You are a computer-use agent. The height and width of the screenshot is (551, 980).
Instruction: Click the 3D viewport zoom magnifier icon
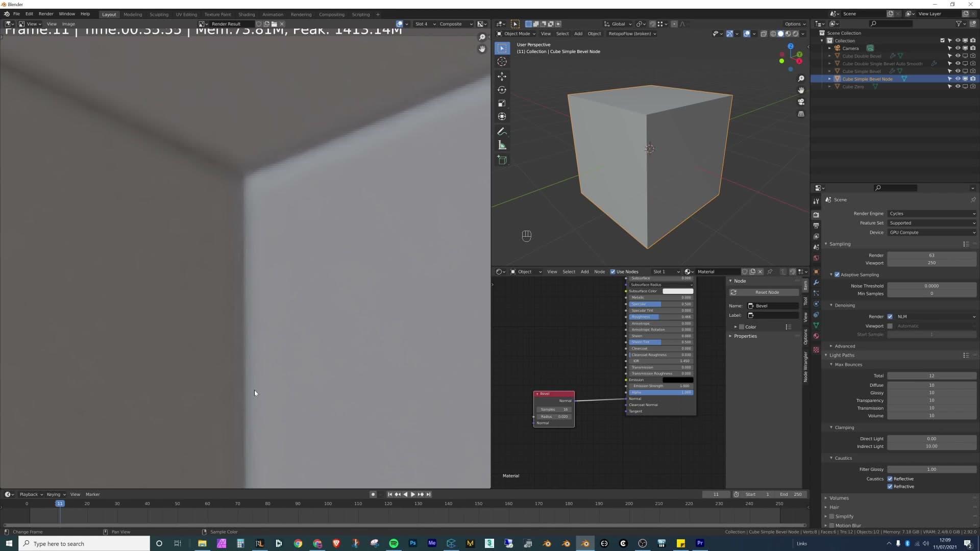[801, 79]
